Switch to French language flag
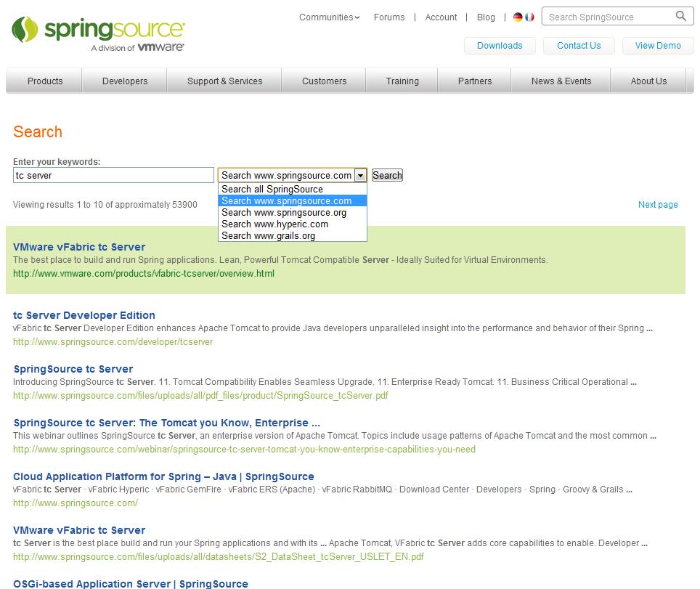Image resolution: width=700 pixels, height=589 pixels. (529, 17)
